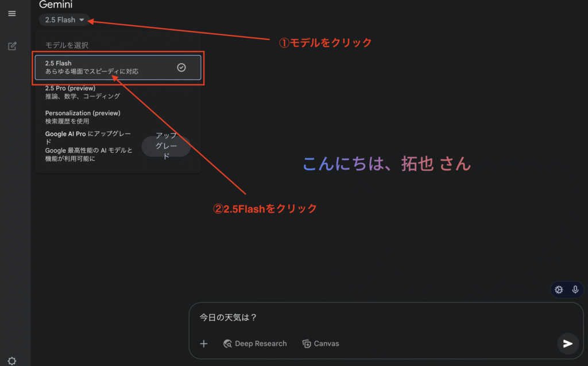Send the prompt with the arrow button

click(x=568, y=344)
